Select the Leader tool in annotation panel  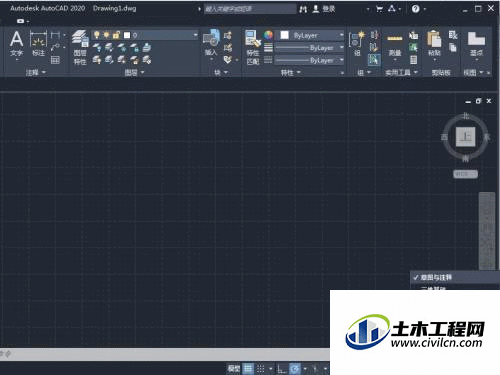55,47
